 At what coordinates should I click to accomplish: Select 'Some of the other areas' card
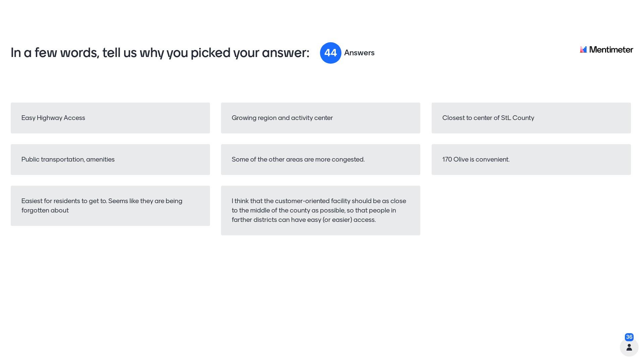pyautogui.click(x=320, y=160)
